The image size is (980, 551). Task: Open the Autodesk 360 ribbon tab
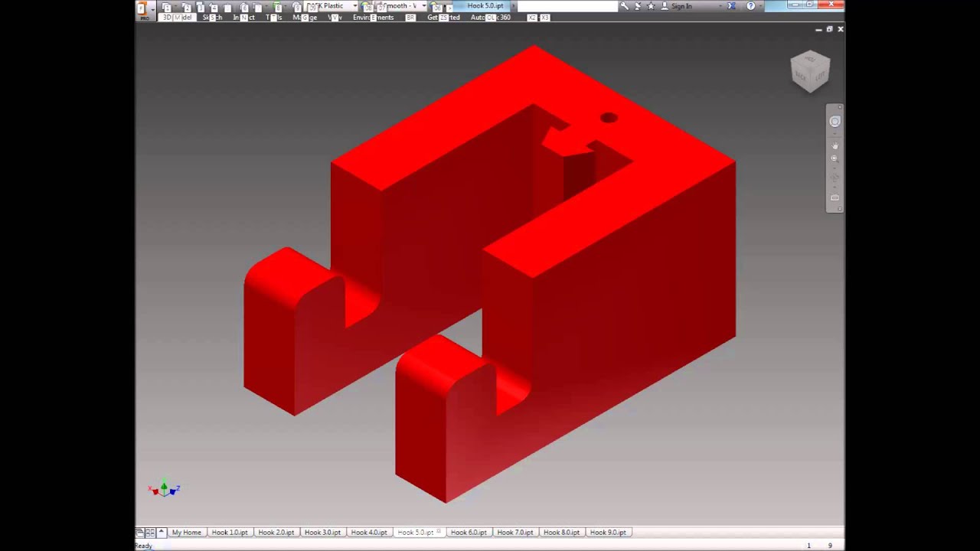[x=490, y=18]
